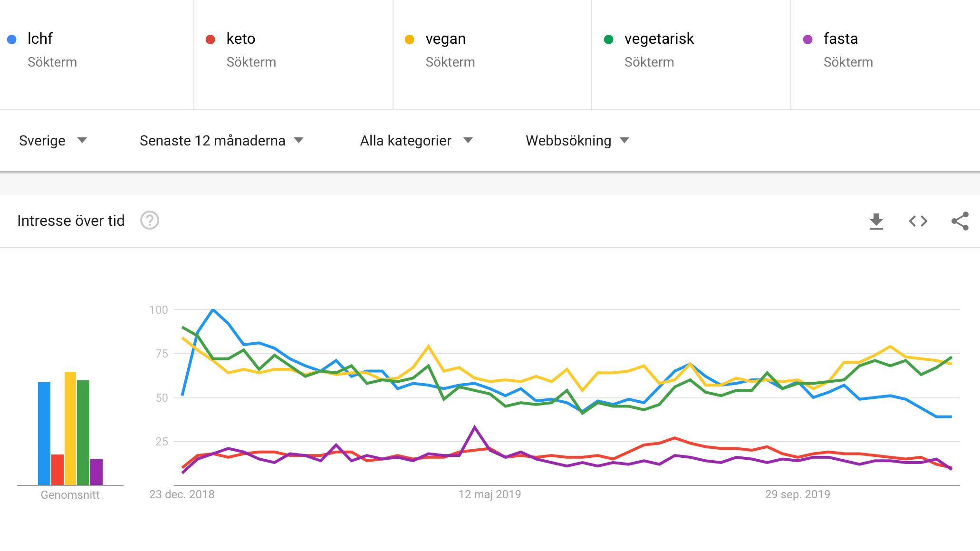Share the Intresse över tid chart
980x551 pixels.
960,221
